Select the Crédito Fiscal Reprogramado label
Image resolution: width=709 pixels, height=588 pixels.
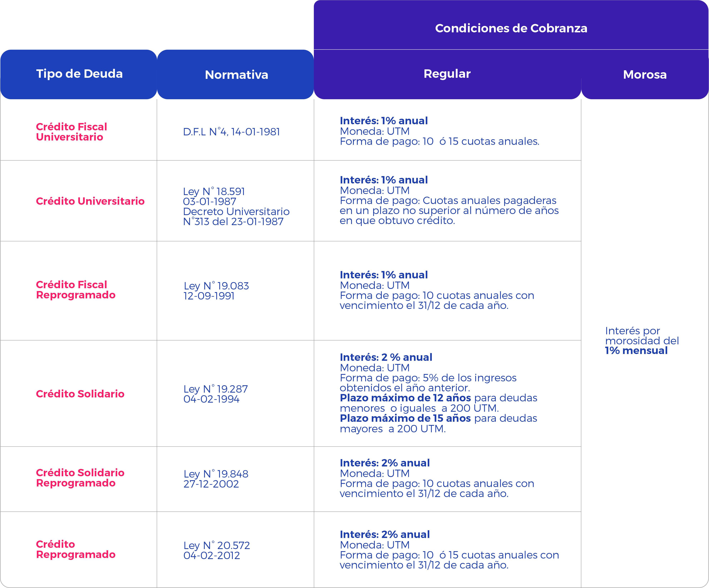76,290
